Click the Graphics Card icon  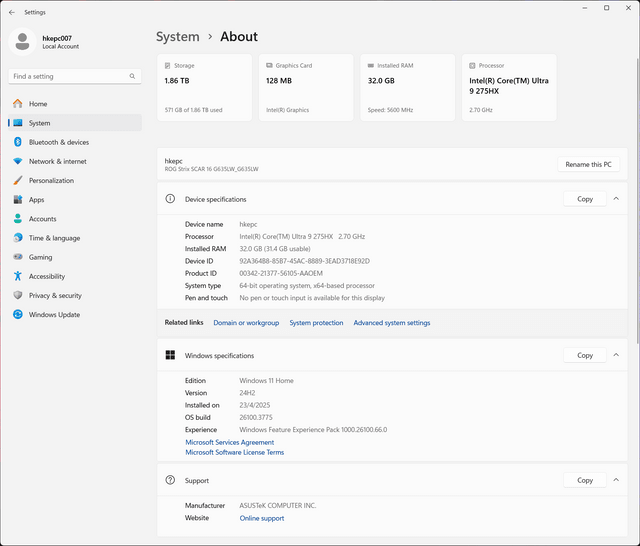coord(269,65)
